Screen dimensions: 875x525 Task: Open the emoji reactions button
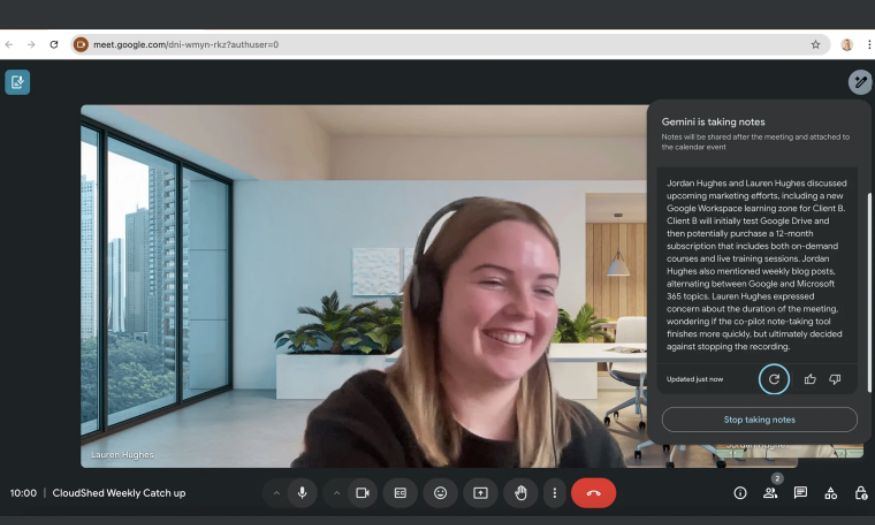click(440, 493)
